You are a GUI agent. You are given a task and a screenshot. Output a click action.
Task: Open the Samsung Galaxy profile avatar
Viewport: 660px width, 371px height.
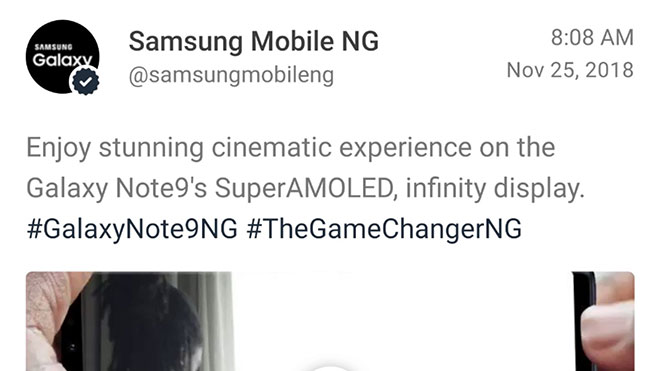click(x=63, y=56)
